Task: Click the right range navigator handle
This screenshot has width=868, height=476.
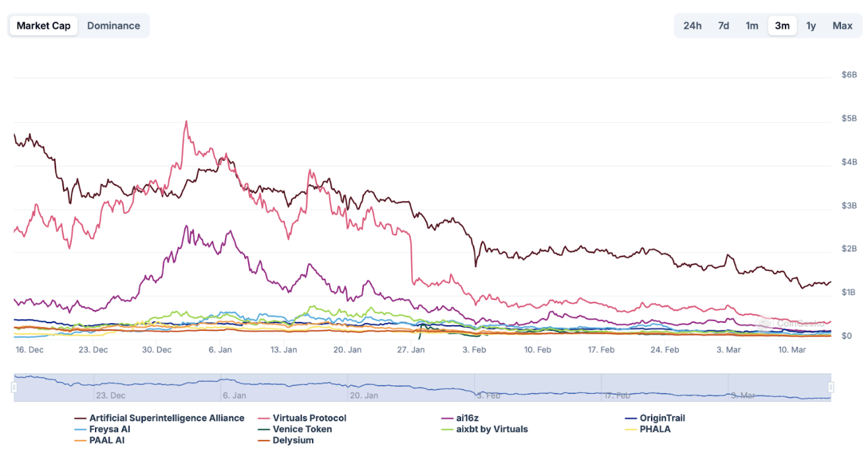Action: [x=831, y=387]
